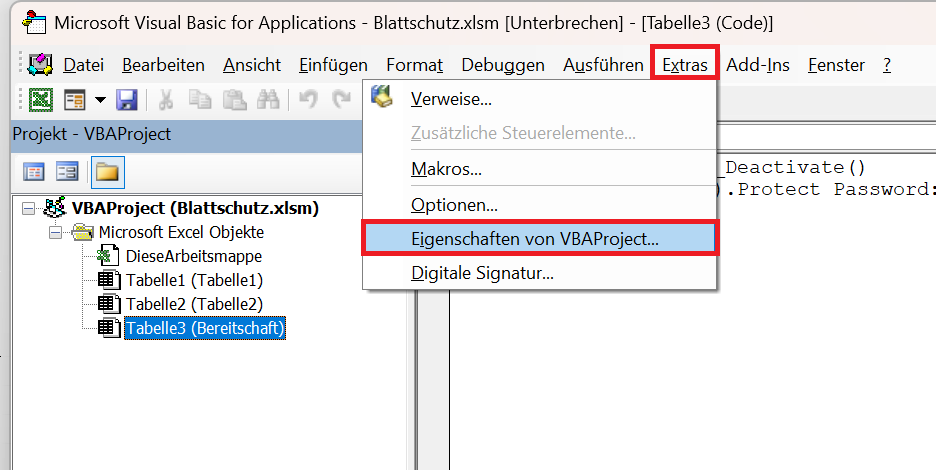
Task: Select the Microsoft Excel Objekte folder
Action: 181,232
